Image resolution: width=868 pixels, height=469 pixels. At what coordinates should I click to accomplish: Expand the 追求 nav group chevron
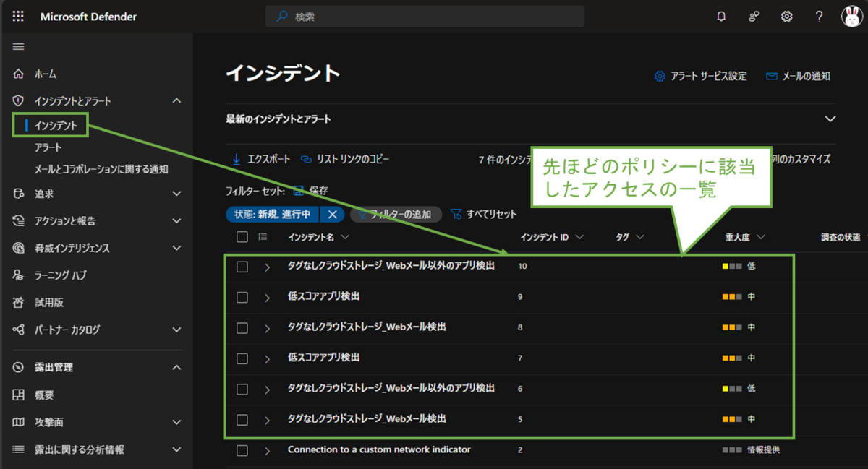tap(176, 194)
